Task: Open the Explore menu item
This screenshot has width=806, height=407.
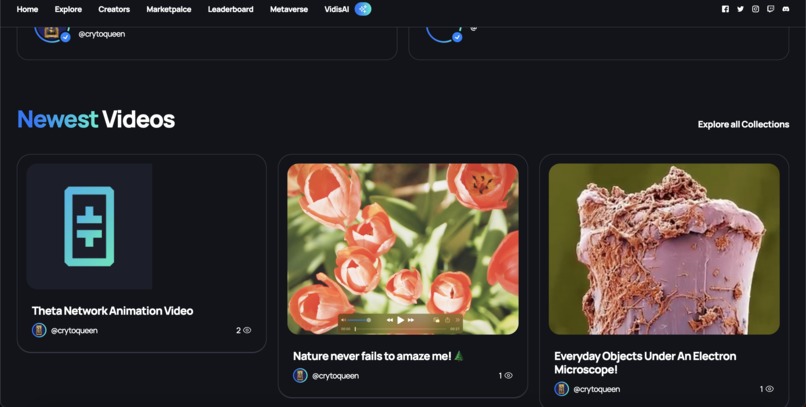Action: pyautogui.click(x=68, y=9)
